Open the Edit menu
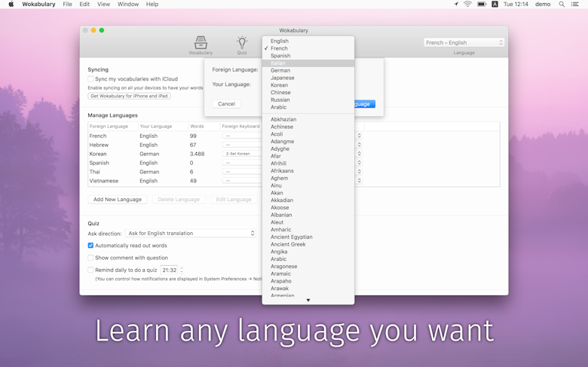The width and height of the screenshot is (588, 367). [x=84, y=4]
